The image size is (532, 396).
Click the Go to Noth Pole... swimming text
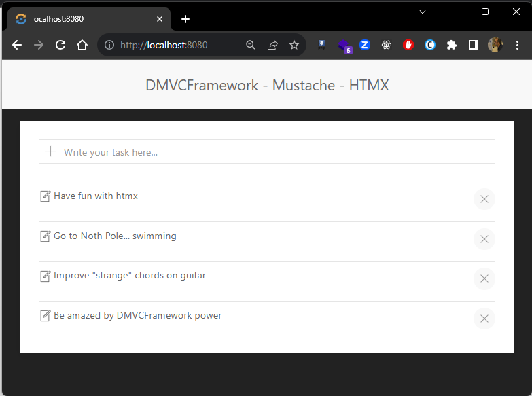point(115,236)
